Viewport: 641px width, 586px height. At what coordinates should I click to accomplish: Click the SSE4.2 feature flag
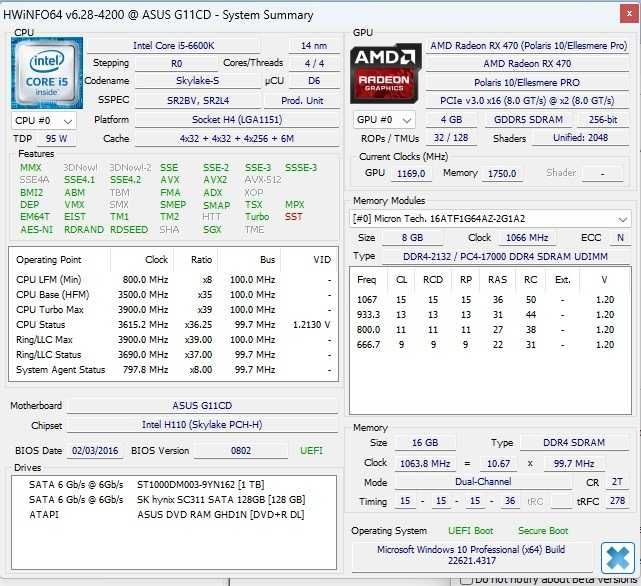click(x=126, y=180)
